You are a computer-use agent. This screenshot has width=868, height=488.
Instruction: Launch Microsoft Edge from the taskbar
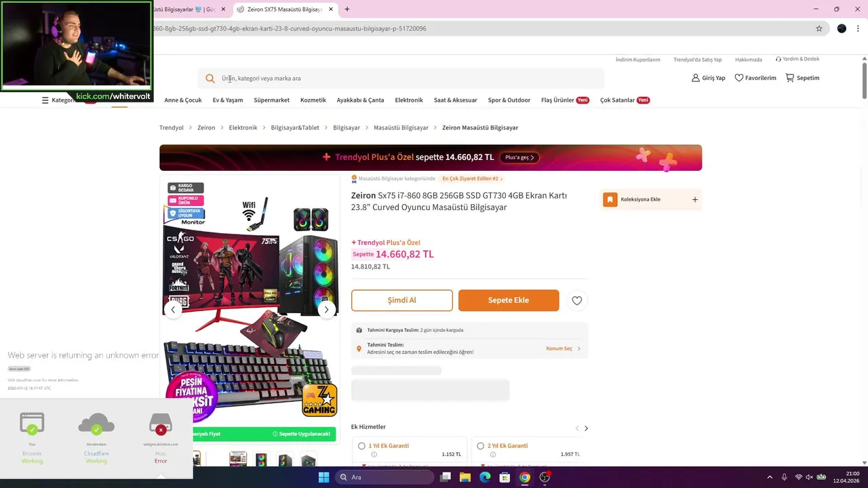pyautogui.click(x=485, y=477)
